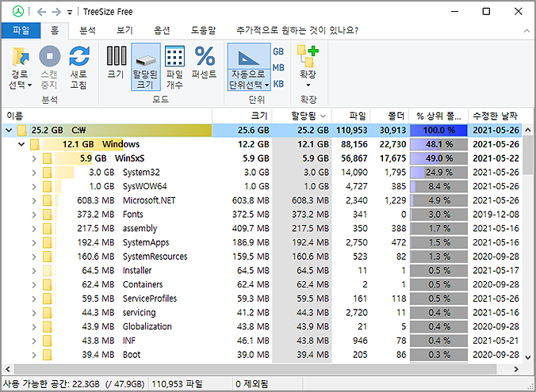Click the servicing folder icon
Screen dimensions: 536x392
(x=47, y=313)
